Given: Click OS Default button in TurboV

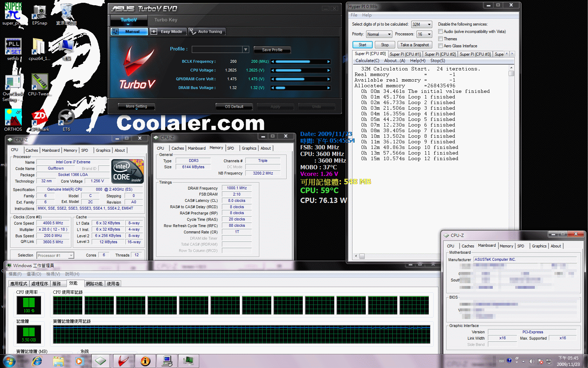Looking at the screenshot, I should point(234,107).
